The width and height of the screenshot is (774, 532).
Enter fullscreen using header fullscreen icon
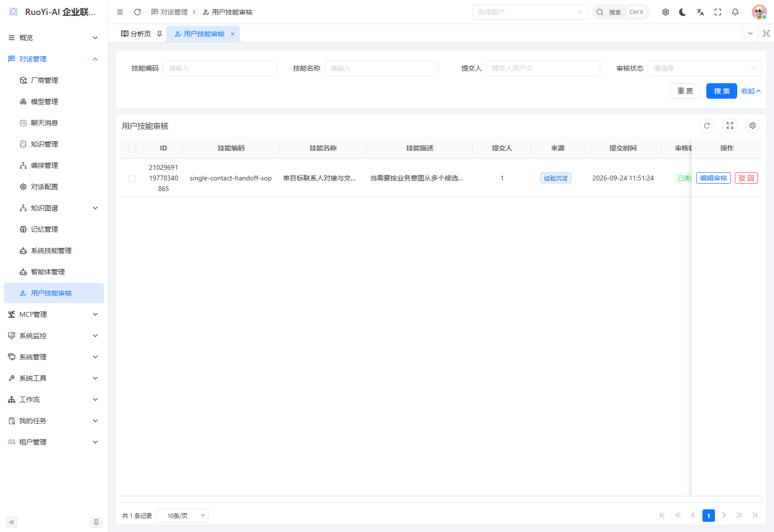tap(718, 12)
